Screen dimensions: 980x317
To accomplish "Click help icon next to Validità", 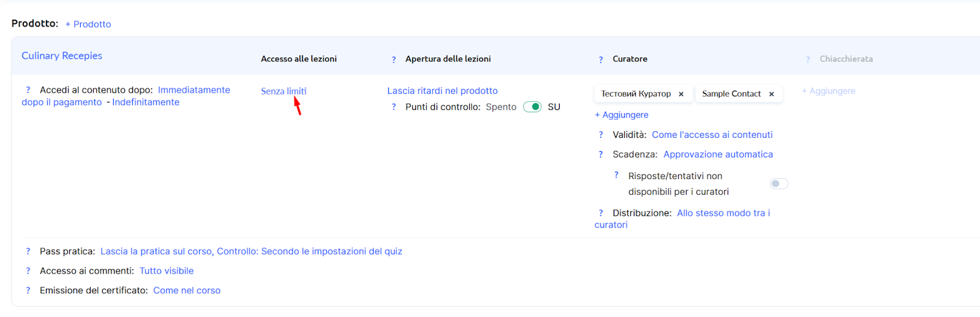I will tap(601, 135).
